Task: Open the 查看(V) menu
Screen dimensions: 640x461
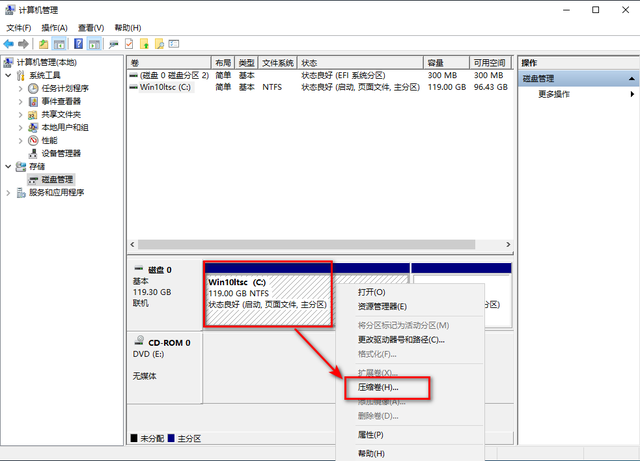Action: (x=91, y=28)
